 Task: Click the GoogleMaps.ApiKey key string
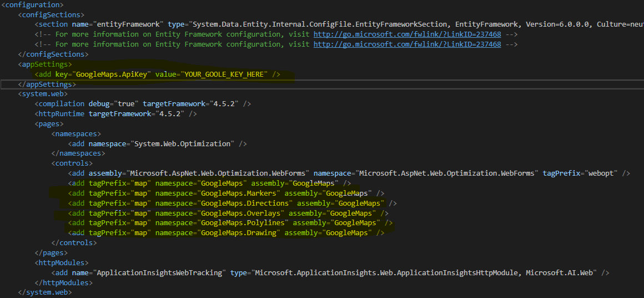click(113, 74)
